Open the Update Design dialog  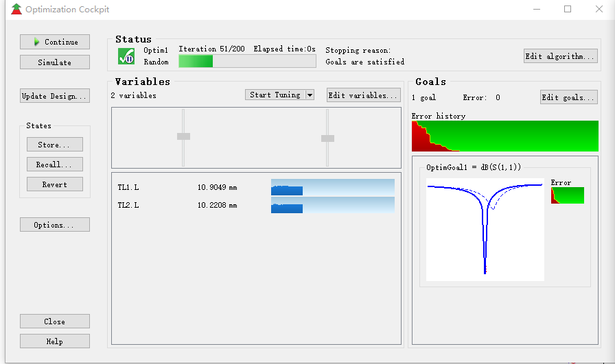pos(55,96)
